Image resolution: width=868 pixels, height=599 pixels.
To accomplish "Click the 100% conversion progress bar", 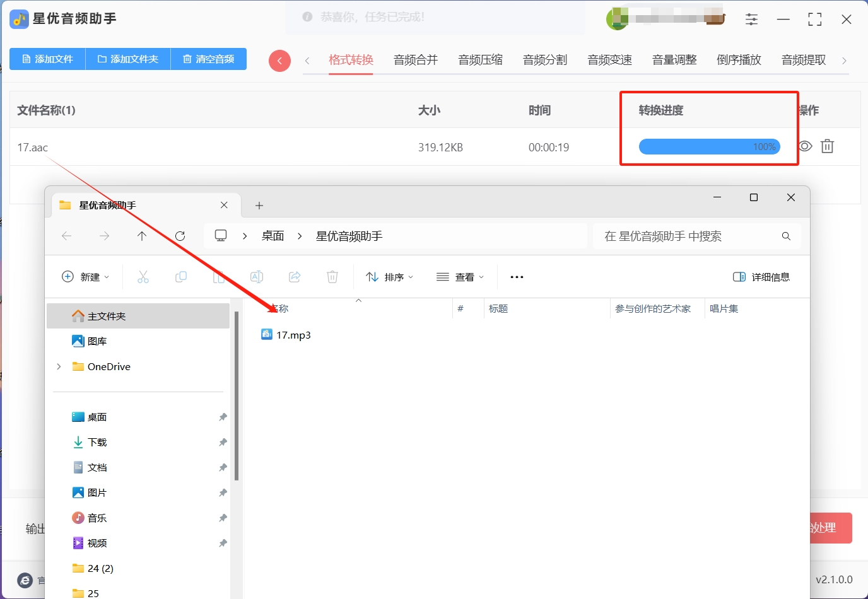I will click(710, 147).
